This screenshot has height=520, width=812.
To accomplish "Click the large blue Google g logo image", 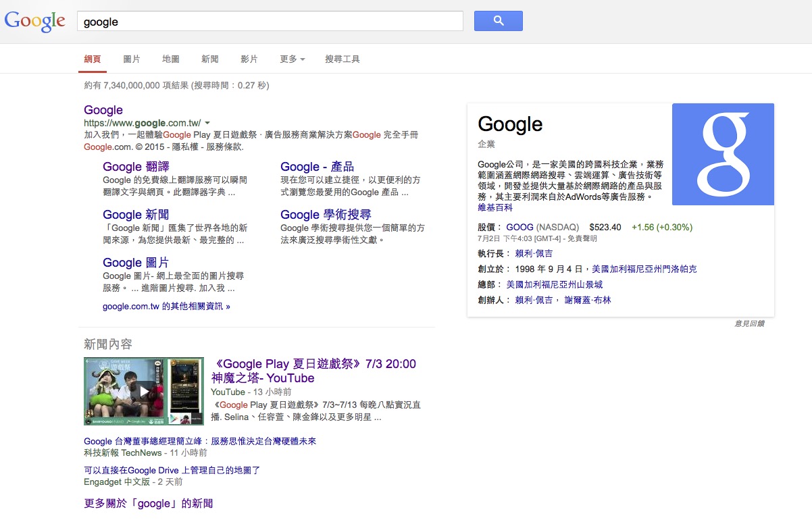I will [x=723, y=154].
